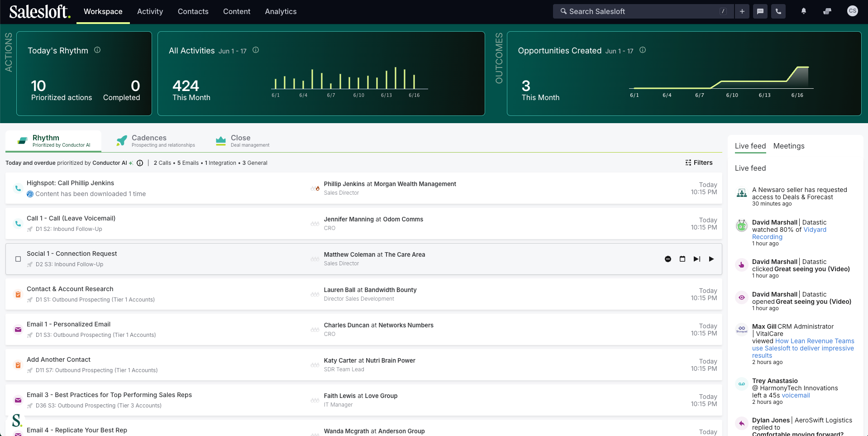
Task: Open the Contacts nav menu
Action: pyautogui.click(x=193, y=12)
